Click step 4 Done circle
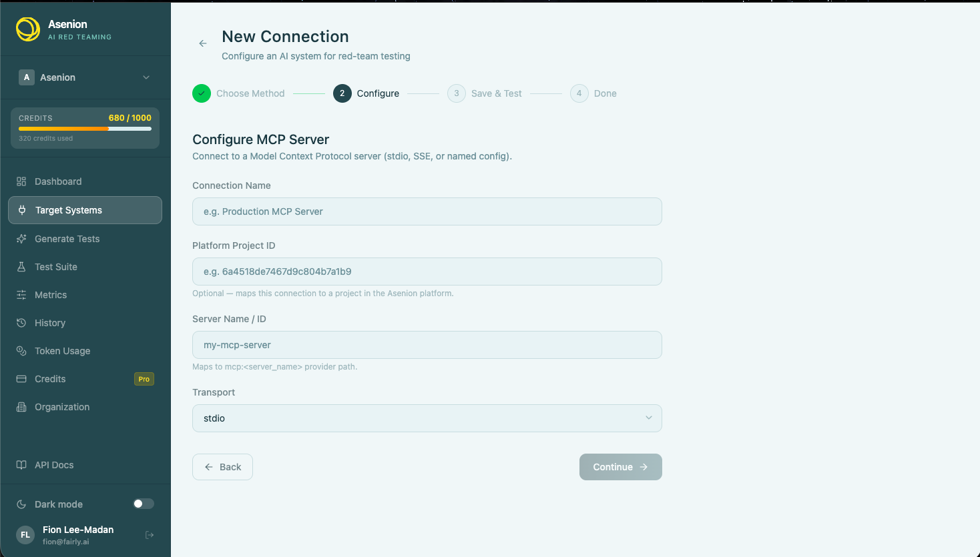This screenshot has height=557, width=980. click(x=579, y=93)
